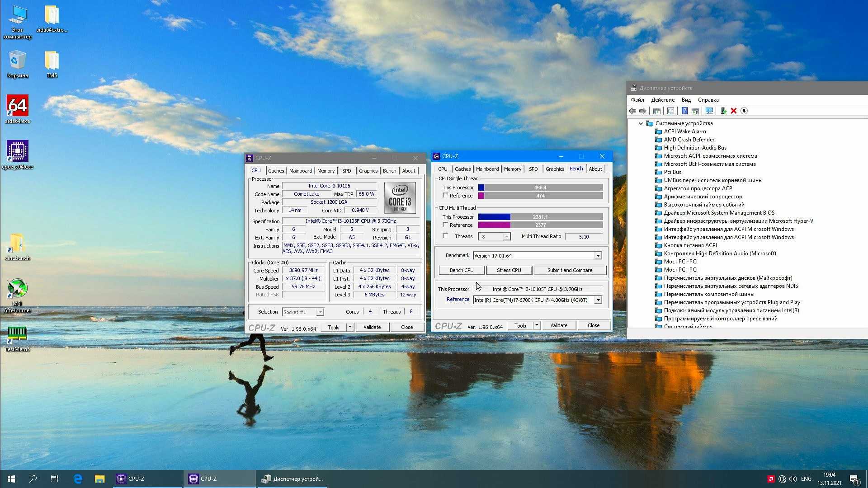Click the blue help question mark icon
Image resolution: width=868 pixels, height=488 pixels.
(x=684, y=111)
